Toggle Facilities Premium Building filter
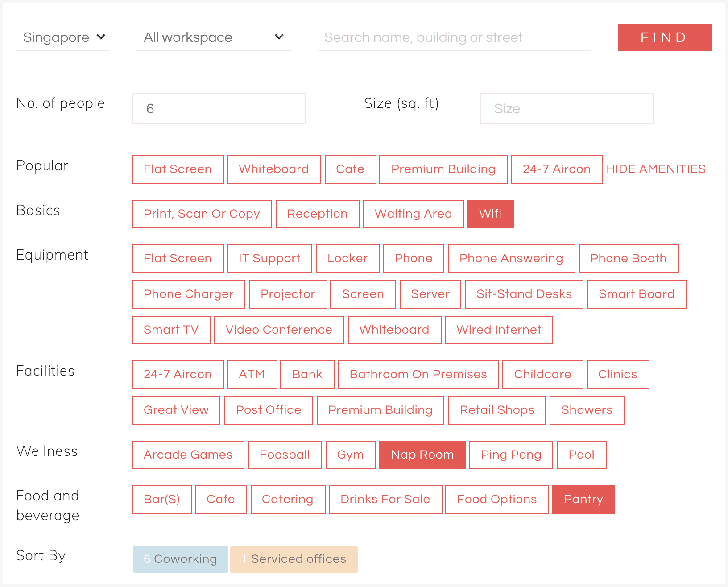 [x=381, y=410]
